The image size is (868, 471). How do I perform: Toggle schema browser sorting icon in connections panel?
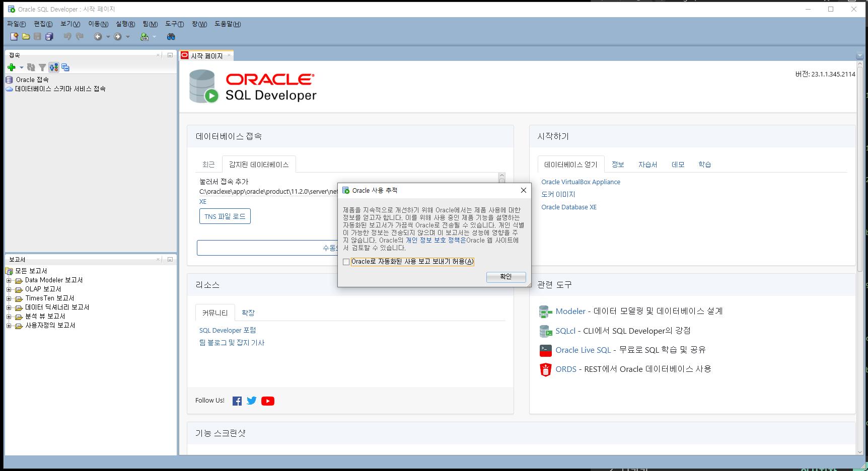coord(54,67)
